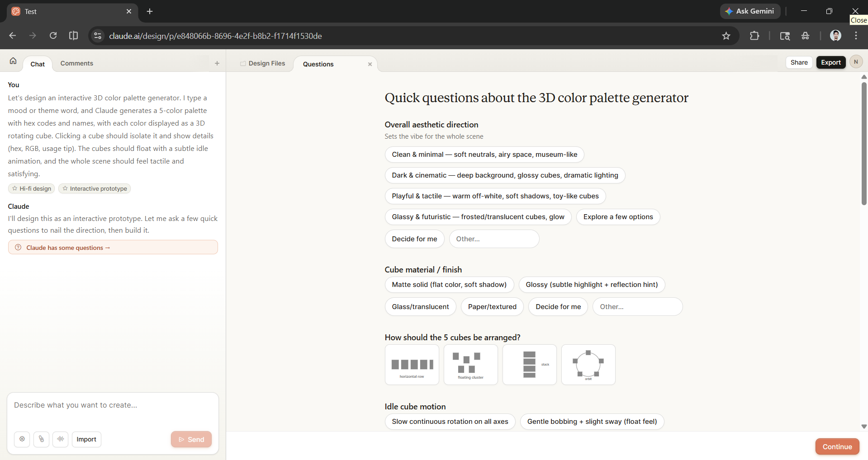Click the Hi-fi design tag
The width and height of the screenshot is (868, 460).
click(x=32, y=188)
